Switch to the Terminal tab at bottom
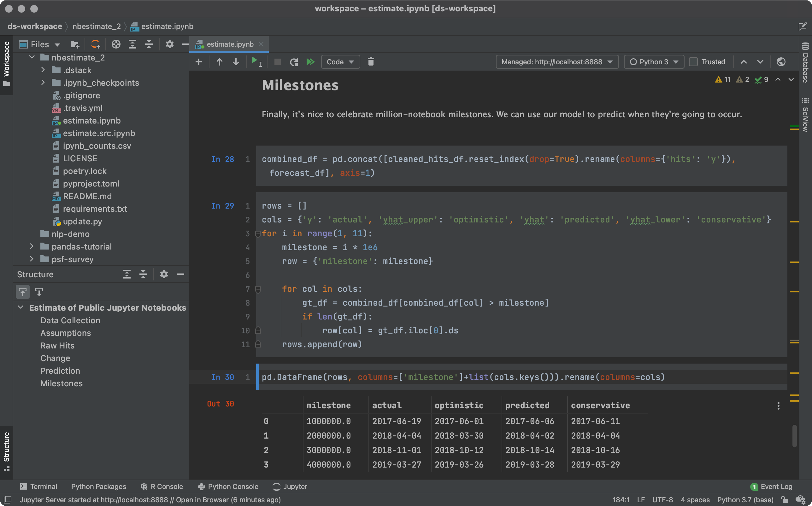Image resolution: width=812 pixels, height=506 pixels. click(x=38, y=486)
